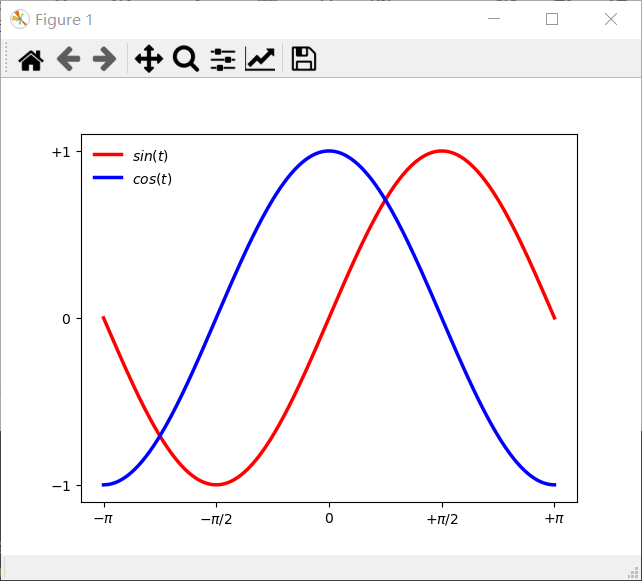Image resolution: width=642 pixels, height=581 pixels.
Task: Click the Figure 1 window title
Action: [x=64, y=20]
